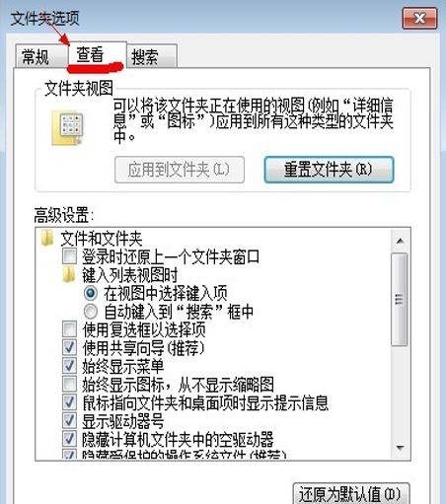The image size is (446, 504).
Task: Click 重置文件夹(R) button
Action: tap(329, 170)
